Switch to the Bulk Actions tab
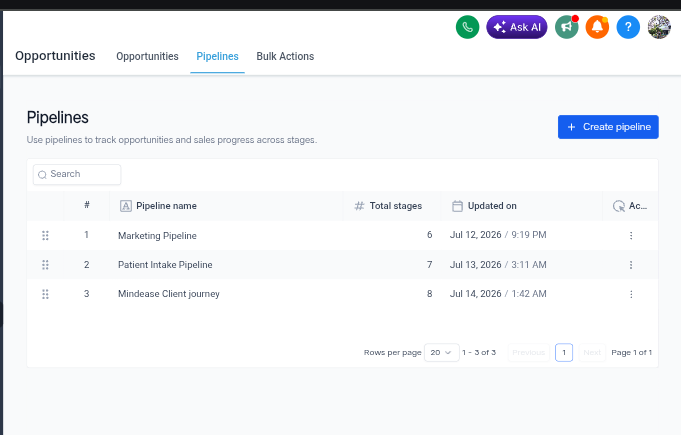 click(x=285, y=56)
